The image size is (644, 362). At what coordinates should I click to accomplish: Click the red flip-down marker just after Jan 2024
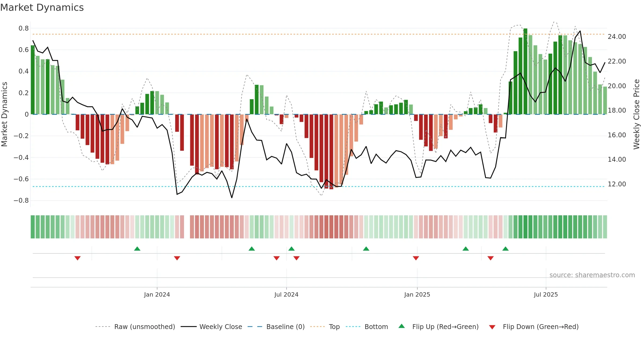(177, 258)
